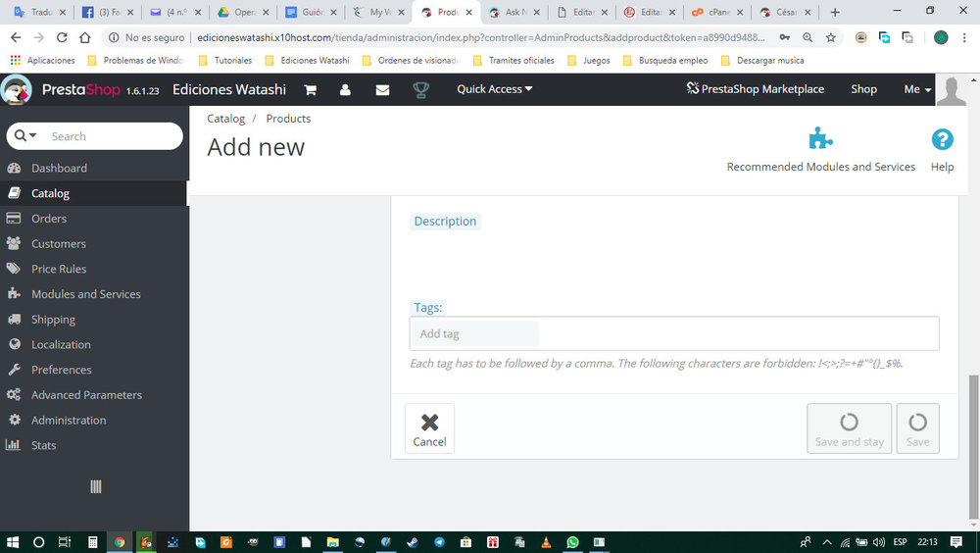Click the PrestaShop logo

[79, 89]
